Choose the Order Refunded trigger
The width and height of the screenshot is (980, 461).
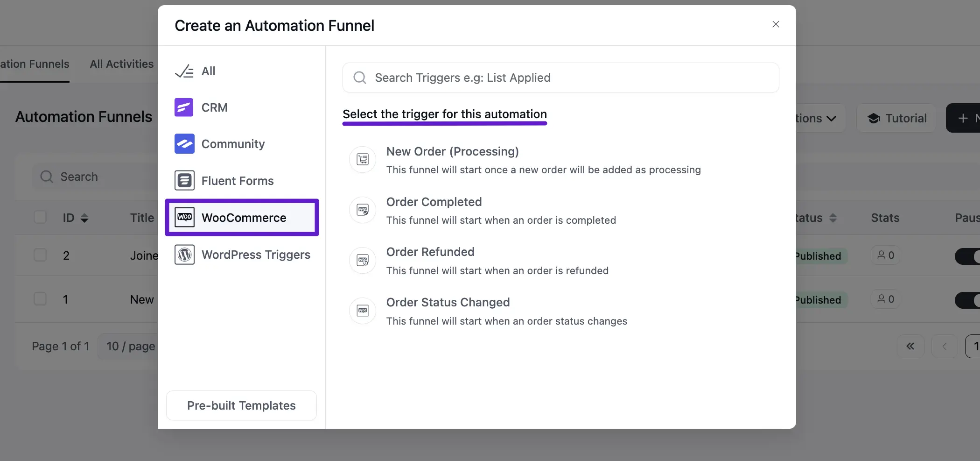560,261
